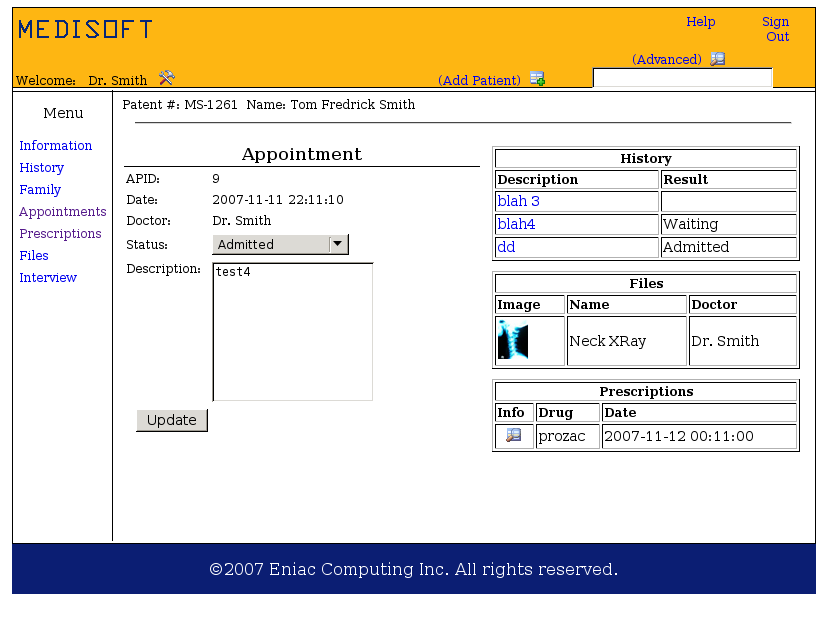Viewport: 829px width, 621px height.
Task: Open the blah4 history entry
Action: coord(516,225)
